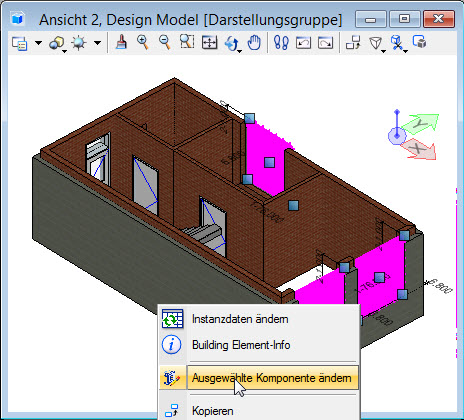Open the brightness light dropdown arrow
The width and height of the screenshot is (464, 420).
tap(97, 43)
